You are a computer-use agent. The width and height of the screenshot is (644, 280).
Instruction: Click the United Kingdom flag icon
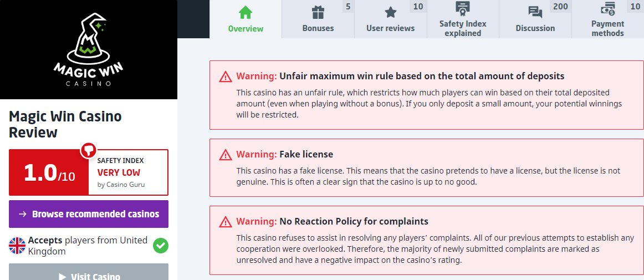click(18, 246)
